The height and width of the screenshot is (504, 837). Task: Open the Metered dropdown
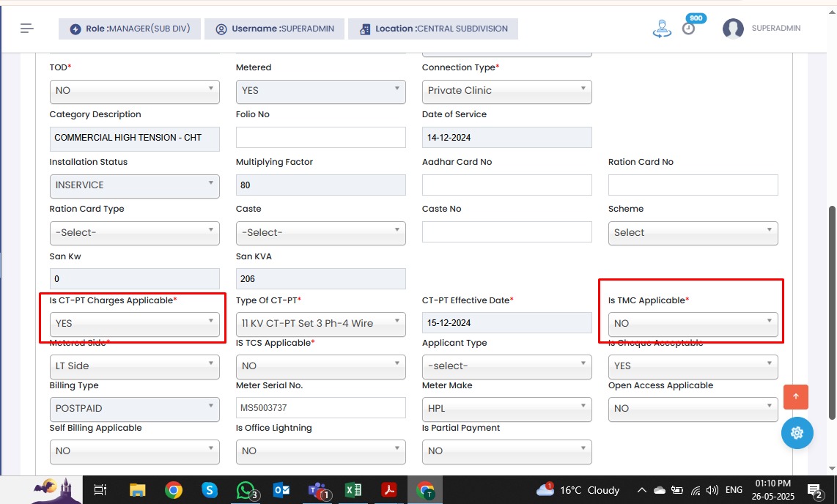coord(321,91)
